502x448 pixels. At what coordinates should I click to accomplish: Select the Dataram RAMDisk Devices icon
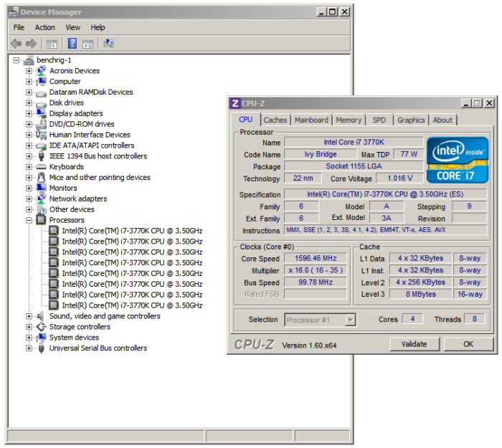click(x=41, y=93)
